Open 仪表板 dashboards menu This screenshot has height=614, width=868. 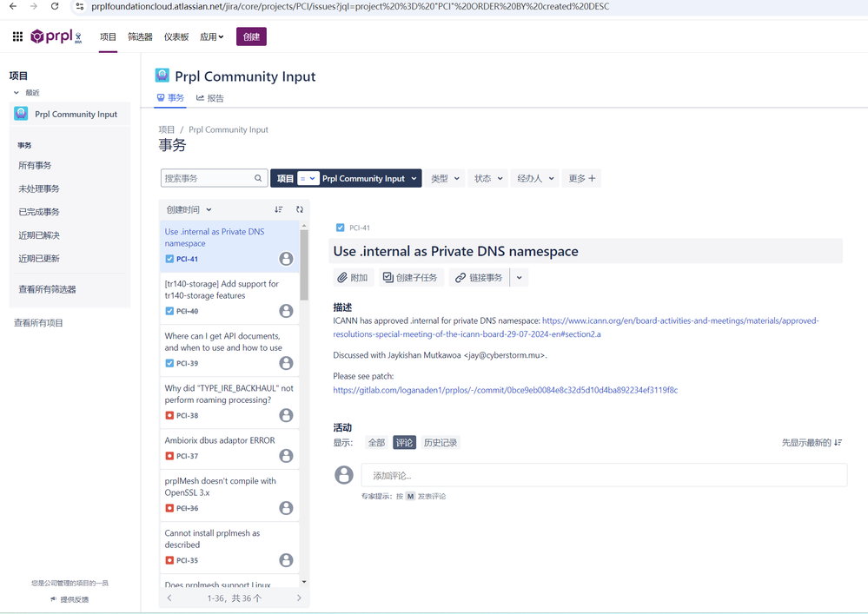click(176, 37)
